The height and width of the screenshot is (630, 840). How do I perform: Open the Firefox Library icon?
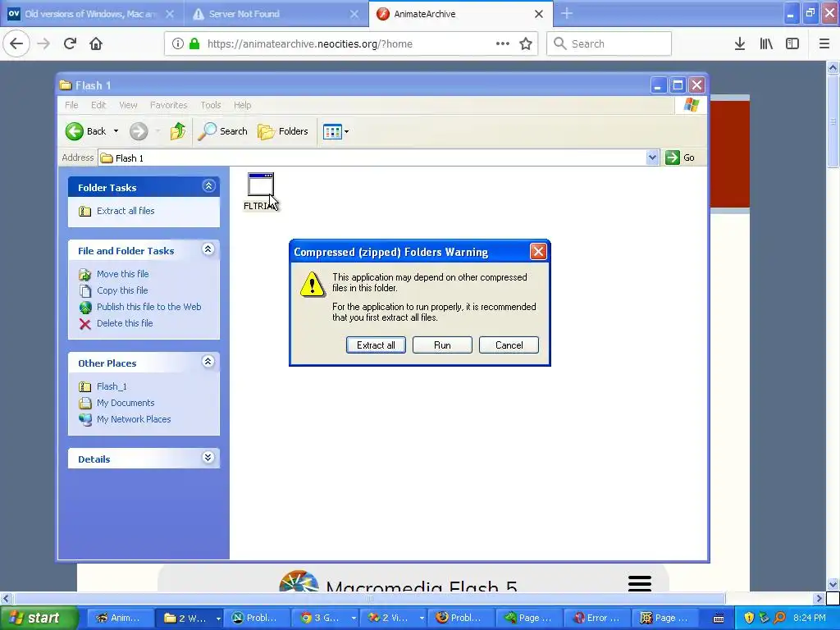pos(766,43)
